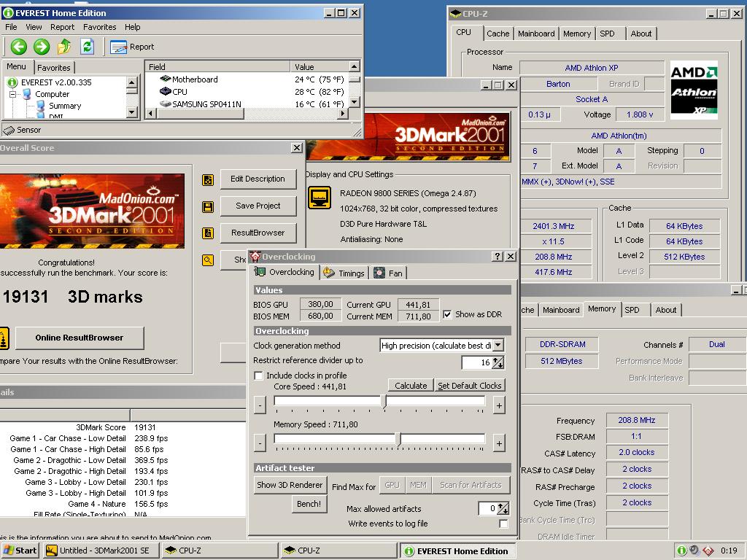747x560 pixels.
Task: Click the icon beside ResultBrowser button
Action: pyautogui.click(x=208, y=233)
